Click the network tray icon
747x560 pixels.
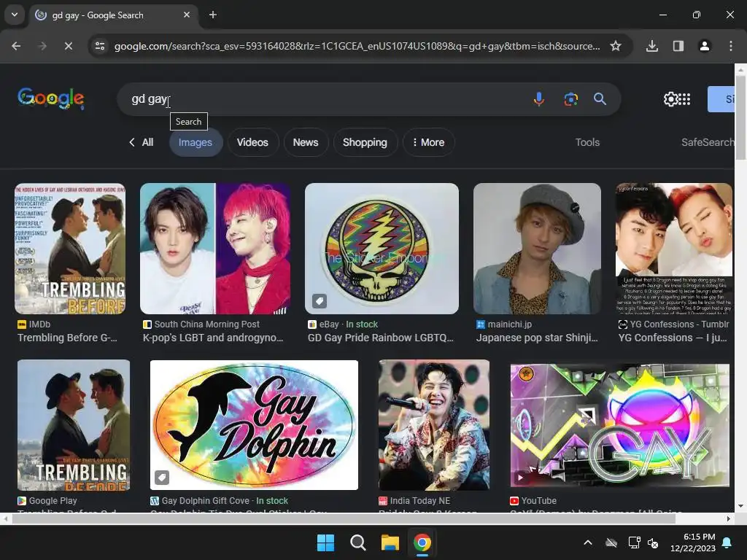pos(634,542)
